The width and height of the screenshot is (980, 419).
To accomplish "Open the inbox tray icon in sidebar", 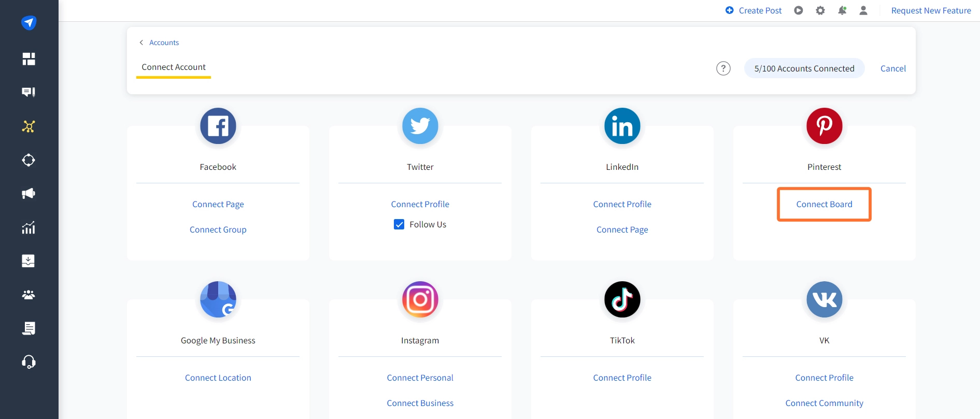I will click(x=29, y=261).
